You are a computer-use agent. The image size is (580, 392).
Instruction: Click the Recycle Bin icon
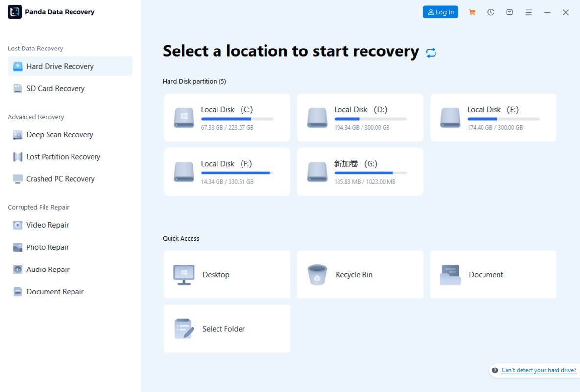coord(317,275)
